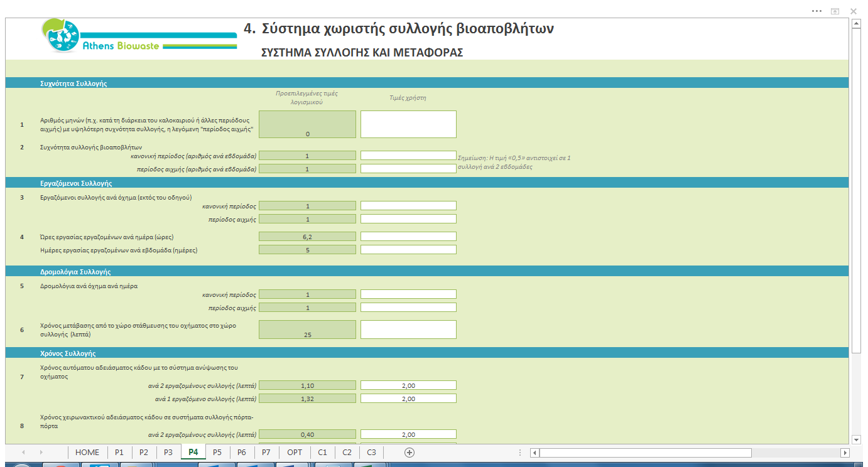Click the Σημείωση note about value 0,5

(x=514, y=163)
